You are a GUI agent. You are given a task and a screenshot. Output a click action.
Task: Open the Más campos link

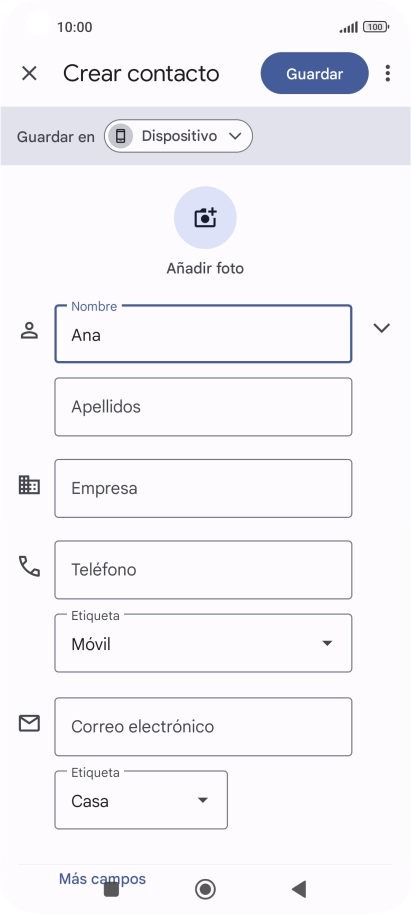point(102,878)
